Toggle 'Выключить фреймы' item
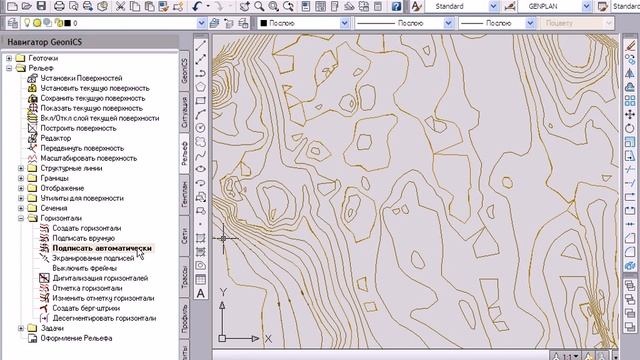This screenshot has height=360, width=640. point(84,268)
